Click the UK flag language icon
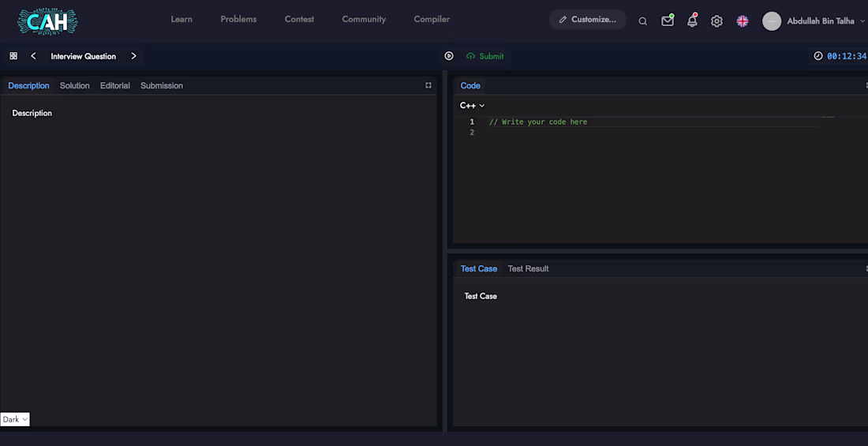This screenshot has width=868, height=446. coord(743,21)
